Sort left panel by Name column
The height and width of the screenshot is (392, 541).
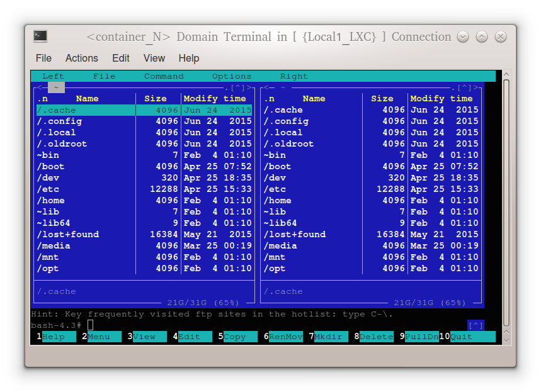[88, 99]
